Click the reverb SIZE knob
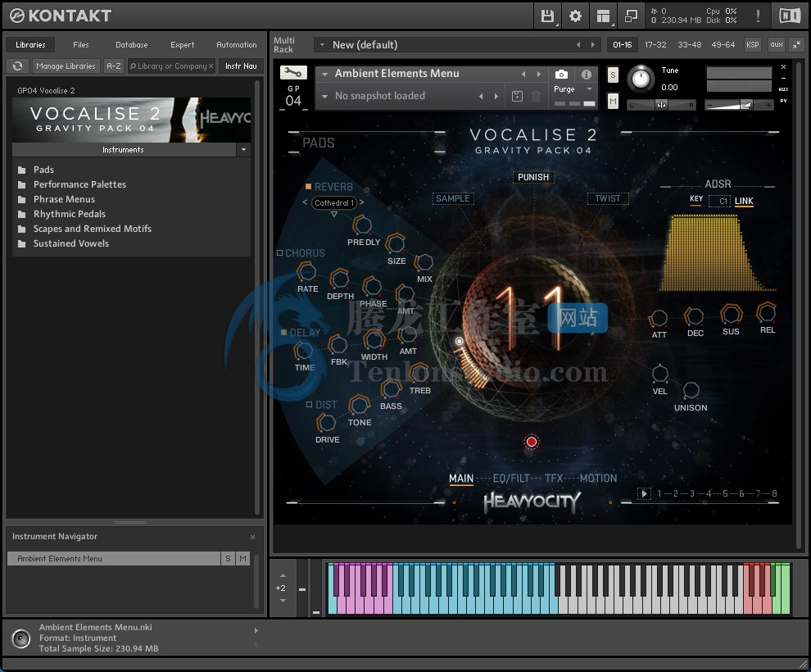811x672 pixels. click(396, 243)
